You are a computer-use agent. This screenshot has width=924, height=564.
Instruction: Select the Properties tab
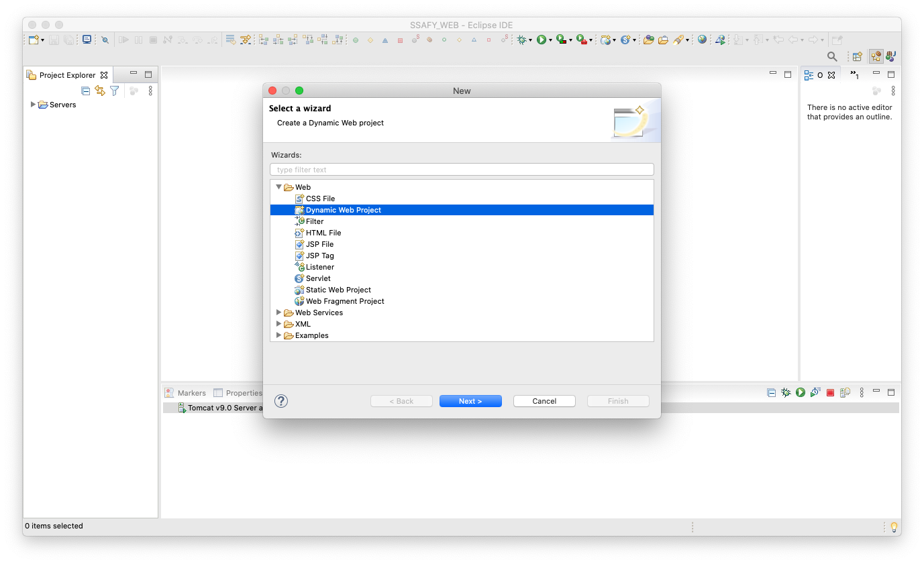[x=238, y=393]
